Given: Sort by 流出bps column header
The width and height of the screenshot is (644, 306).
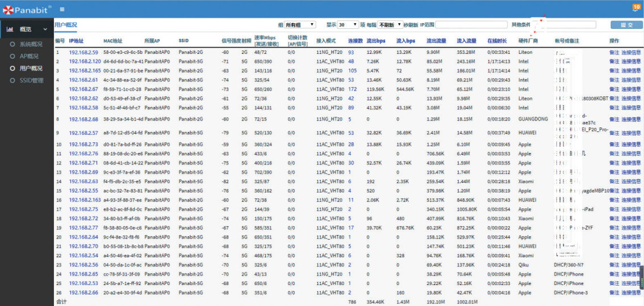Looking at the screenshot, I should coord(376,41).
